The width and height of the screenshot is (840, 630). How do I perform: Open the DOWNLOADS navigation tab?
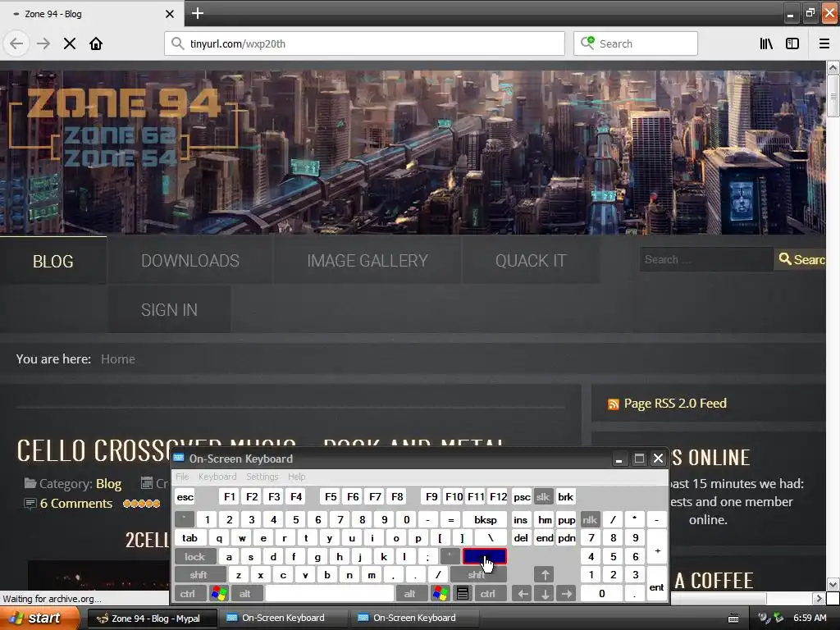190,260
